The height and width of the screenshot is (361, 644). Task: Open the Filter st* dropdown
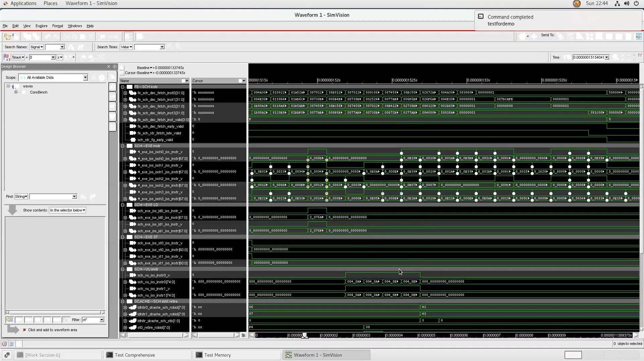(102, 320)
